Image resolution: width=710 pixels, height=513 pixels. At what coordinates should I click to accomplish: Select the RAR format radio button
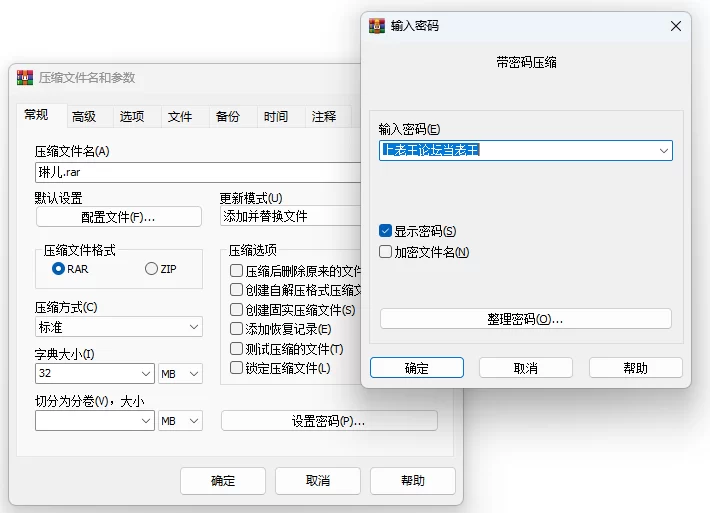tap(59, 269)
